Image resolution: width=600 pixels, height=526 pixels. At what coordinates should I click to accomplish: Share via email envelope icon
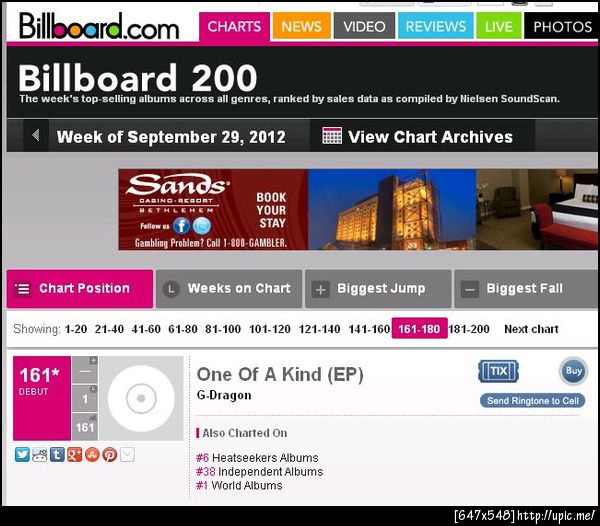tap(127, 455)
